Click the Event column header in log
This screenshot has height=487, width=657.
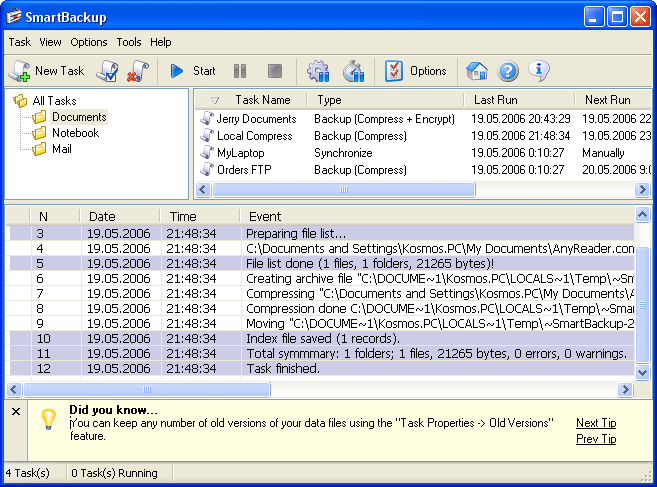(265, 216)
